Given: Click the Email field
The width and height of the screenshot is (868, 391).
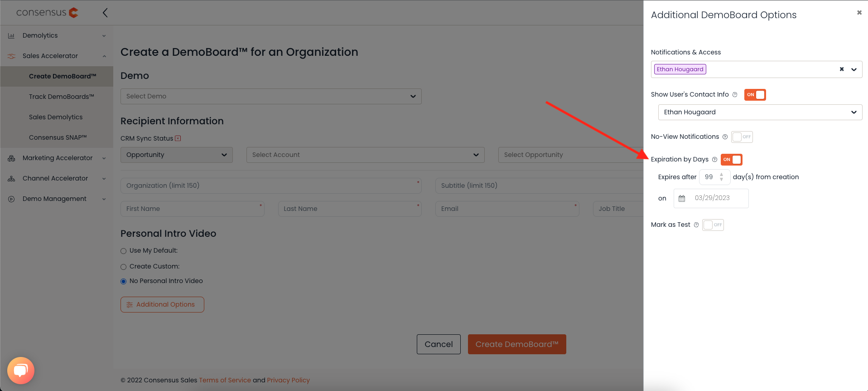Looking at the screenshot, I should click(x=507, y=209).
